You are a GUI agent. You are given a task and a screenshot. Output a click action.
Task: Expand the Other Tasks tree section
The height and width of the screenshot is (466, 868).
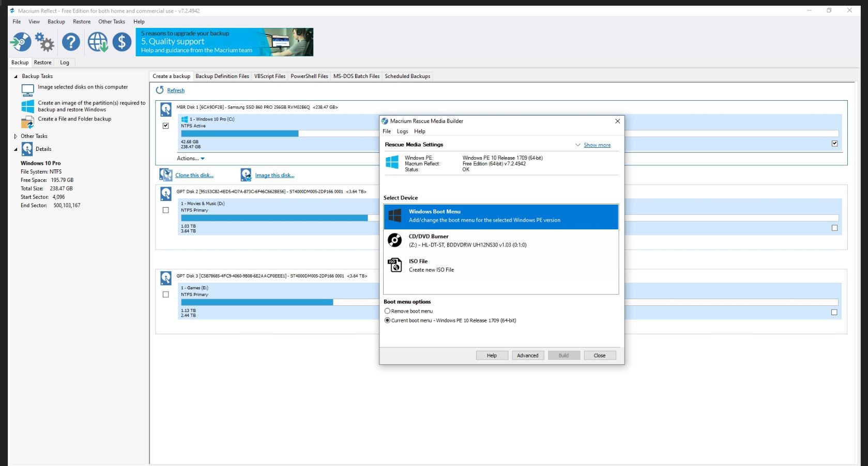pos(16,136)
